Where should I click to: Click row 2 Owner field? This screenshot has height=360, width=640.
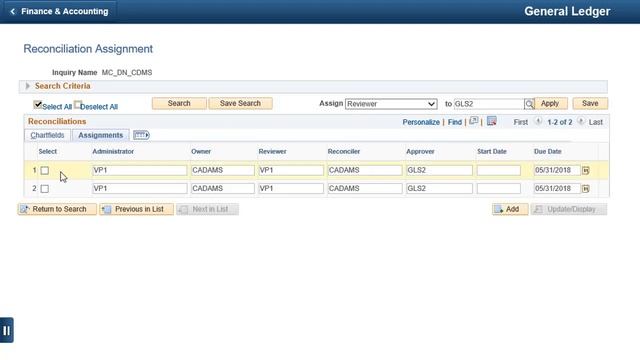pos(223,189)
